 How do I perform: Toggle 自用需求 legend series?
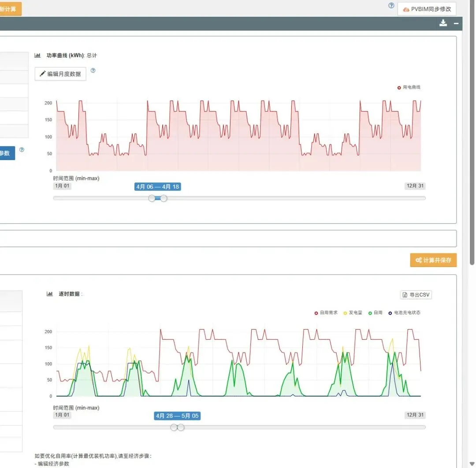[326, 312]
